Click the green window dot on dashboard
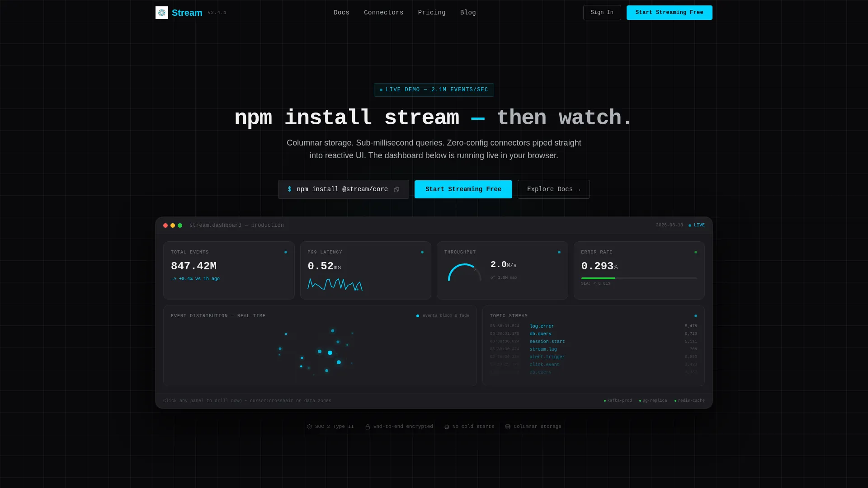 [x=180, y=225]
